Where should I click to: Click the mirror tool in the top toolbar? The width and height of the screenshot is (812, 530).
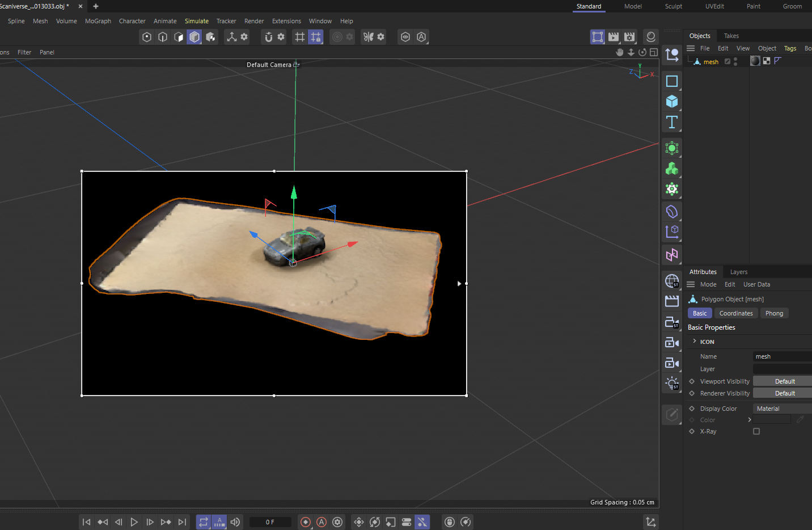[369, 37]
